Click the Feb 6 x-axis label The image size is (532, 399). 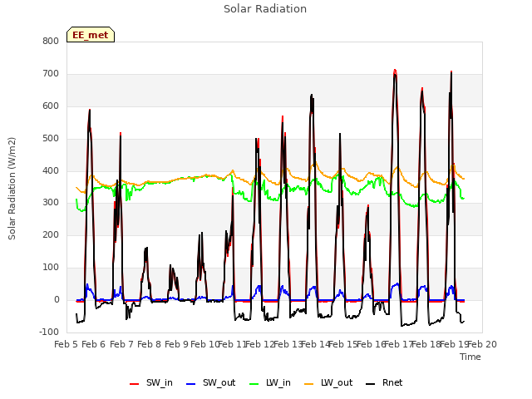pos(94,344)
